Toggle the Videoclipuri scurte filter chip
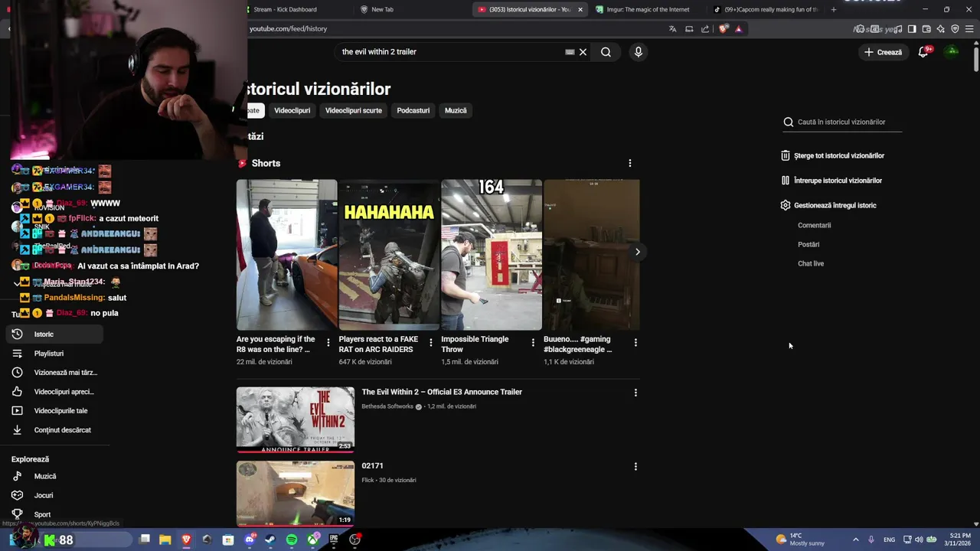 click(354, 110)
